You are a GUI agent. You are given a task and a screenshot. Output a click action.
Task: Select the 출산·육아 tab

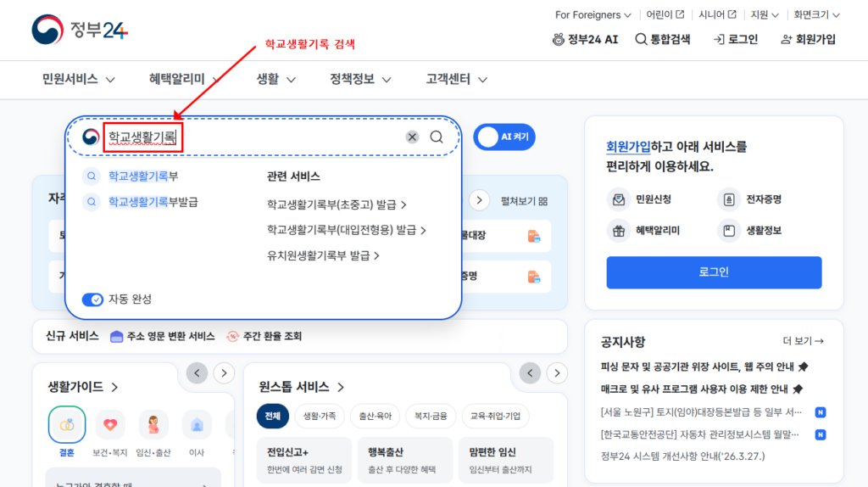[x=375, y=416]
